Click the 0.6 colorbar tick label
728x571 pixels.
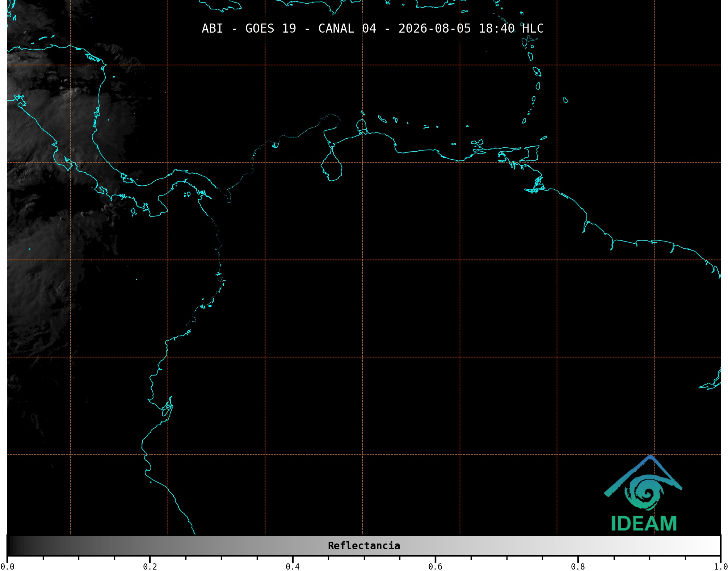tap(435, 567)
